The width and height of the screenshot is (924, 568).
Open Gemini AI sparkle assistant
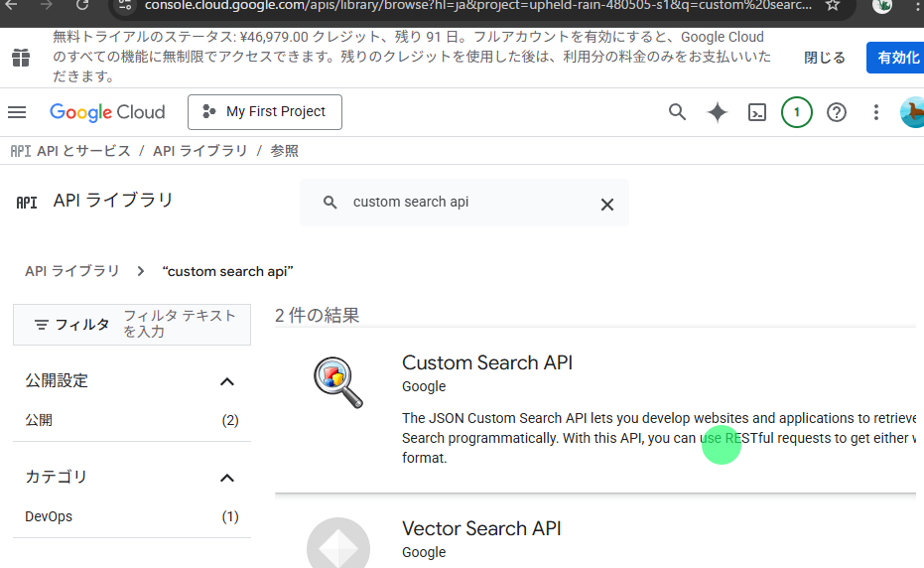tap(718, 112)
